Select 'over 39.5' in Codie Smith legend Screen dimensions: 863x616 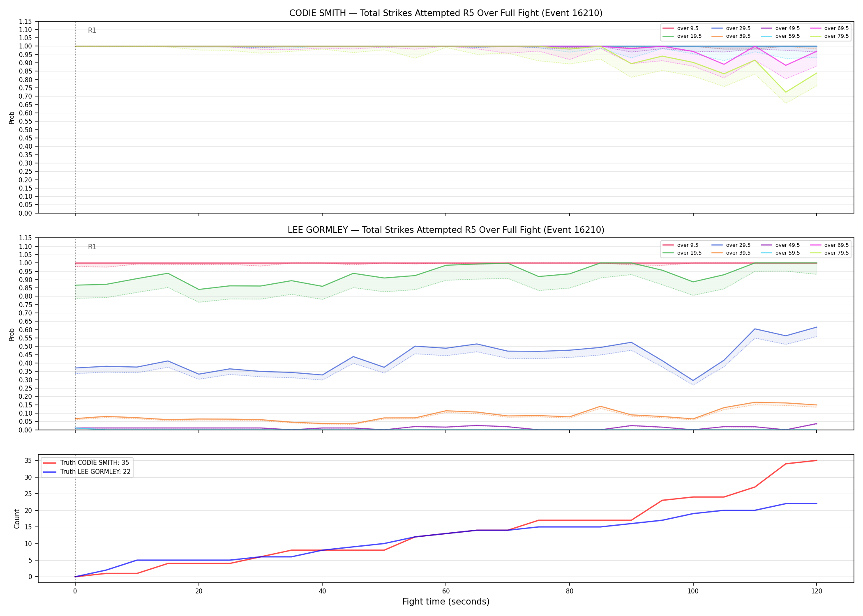[731, 36]
